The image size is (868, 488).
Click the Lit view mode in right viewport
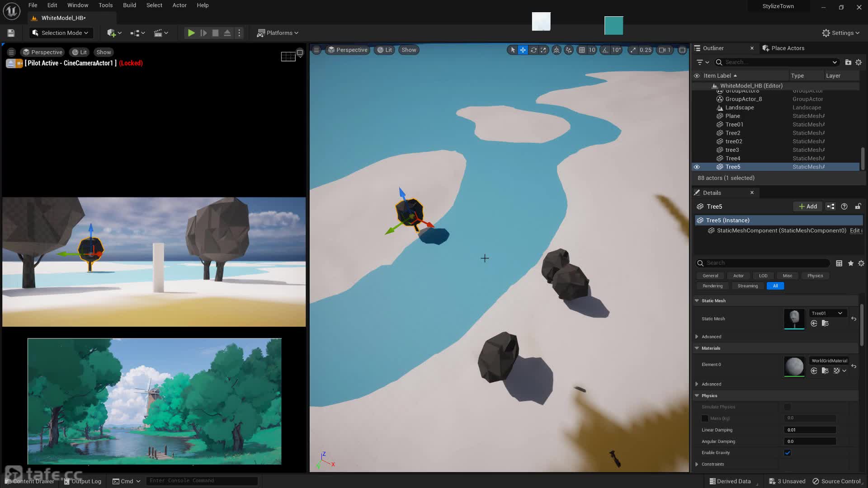[385, 50]
